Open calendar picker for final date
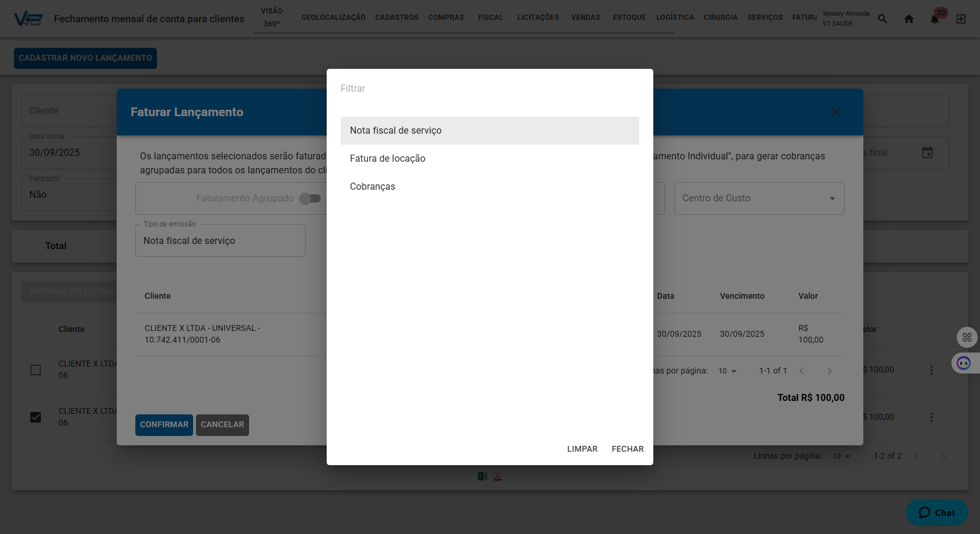980x534 pixels. point(928,153)
